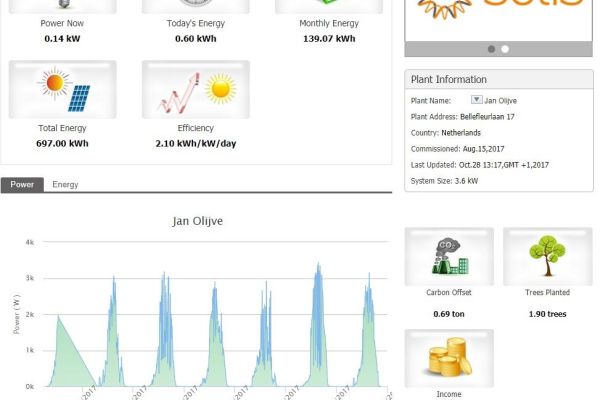Open the Plant Name dropdown arrow
600x400 pixels.
coord(476,100)
